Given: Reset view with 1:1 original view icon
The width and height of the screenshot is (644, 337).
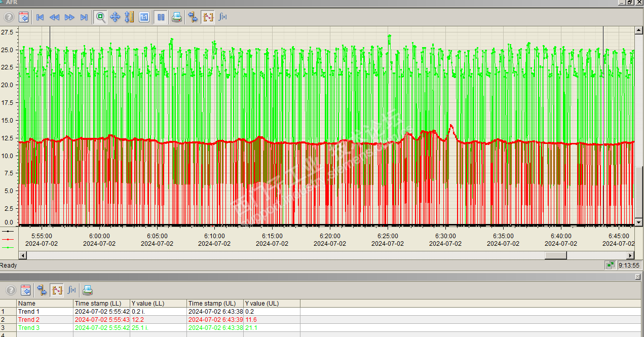Looking at the screenshot, I should 144,17.
